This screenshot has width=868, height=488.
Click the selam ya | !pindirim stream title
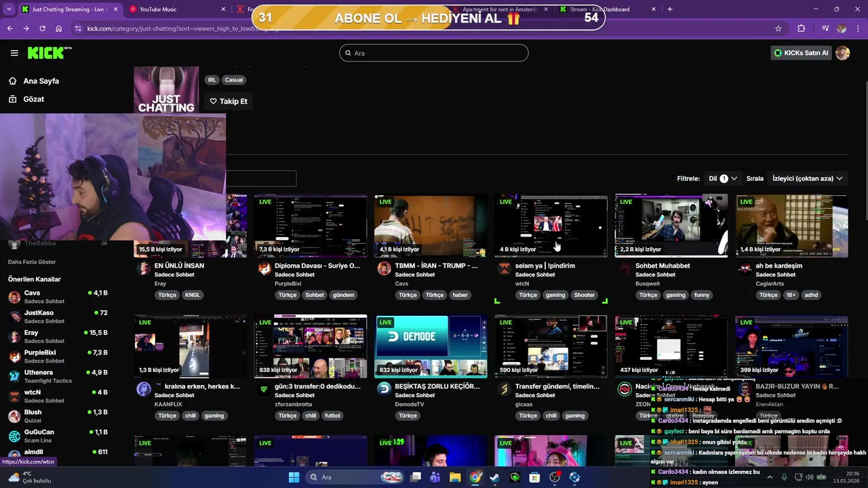545,266
